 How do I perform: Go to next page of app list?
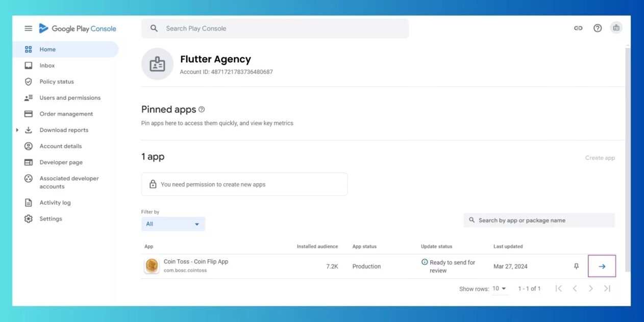[591, 288]
